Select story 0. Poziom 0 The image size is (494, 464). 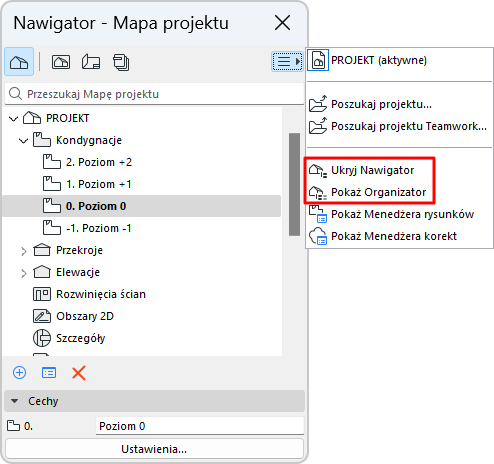pos(142,206)
